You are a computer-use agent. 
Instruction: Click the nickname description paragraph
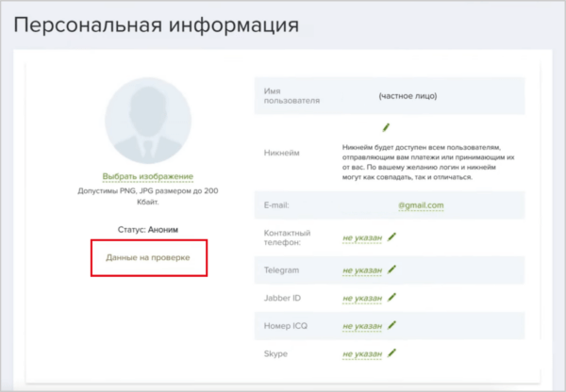click(x=428, y=162)
